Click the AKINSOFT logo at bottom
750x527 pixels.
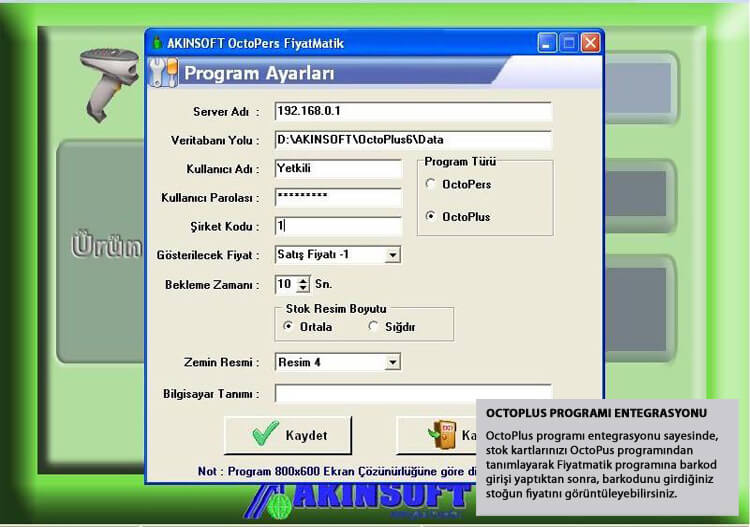point(360,497)
